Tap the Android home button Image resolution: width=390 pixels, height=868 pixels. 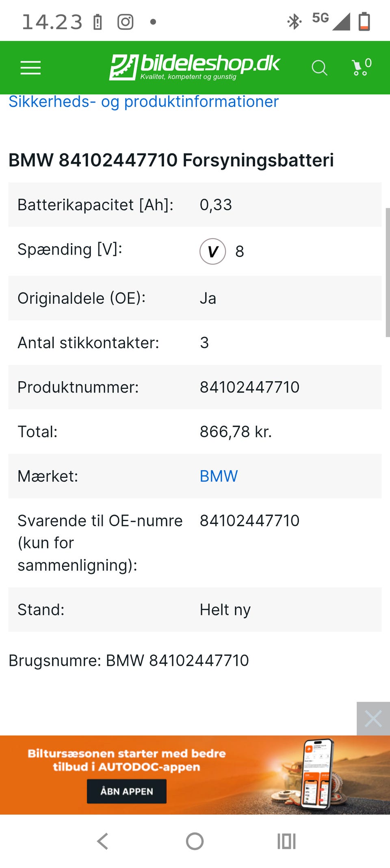(195, 841)
